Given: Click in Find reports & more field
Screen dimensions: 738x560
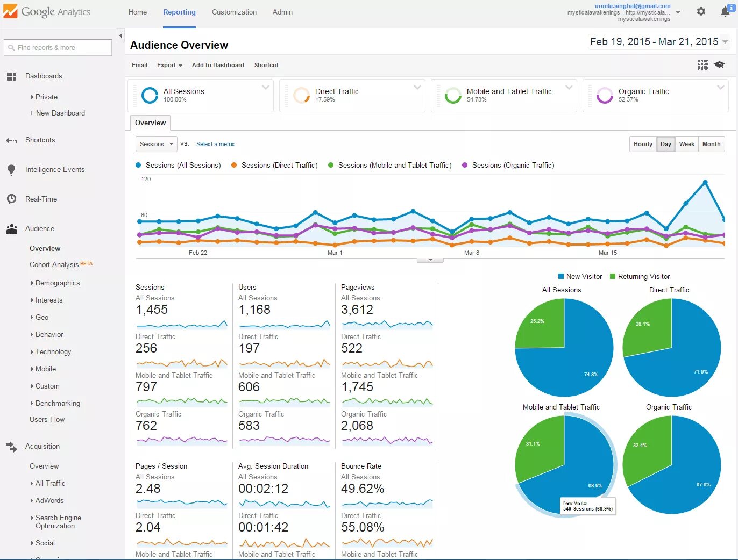Looking at the screenshot, I should pos(58,48).
